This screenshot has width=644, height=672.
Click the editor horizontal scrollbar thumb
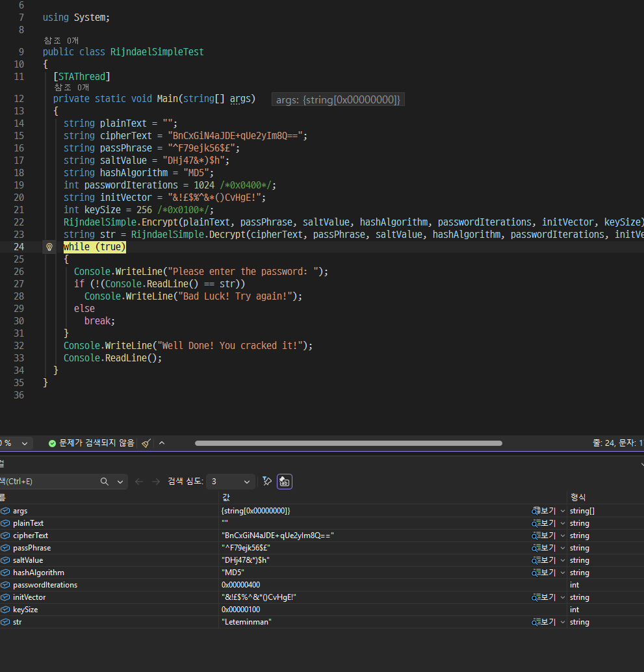(348, 443)
